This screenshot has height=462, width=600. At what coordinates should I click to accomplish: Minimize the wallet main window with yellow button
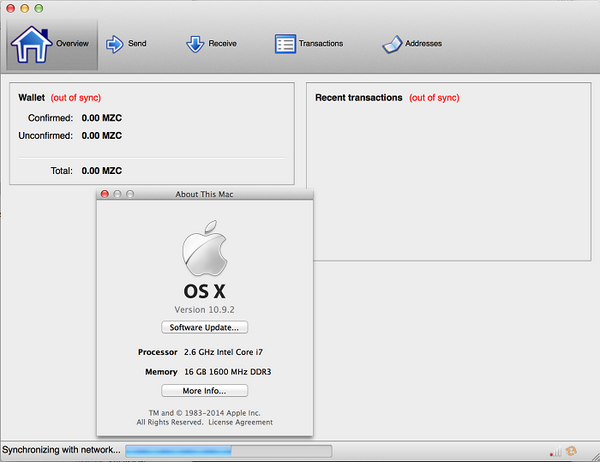point(24,8)
